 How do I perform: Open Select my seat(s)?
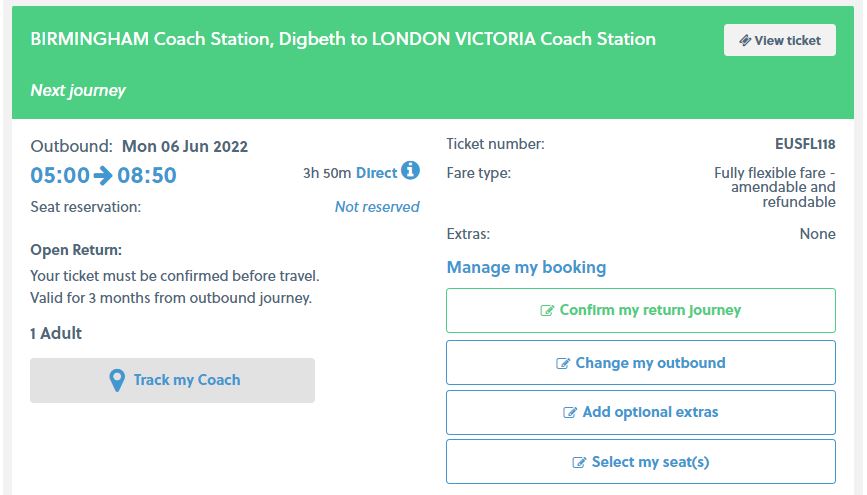tap(641, 462)
